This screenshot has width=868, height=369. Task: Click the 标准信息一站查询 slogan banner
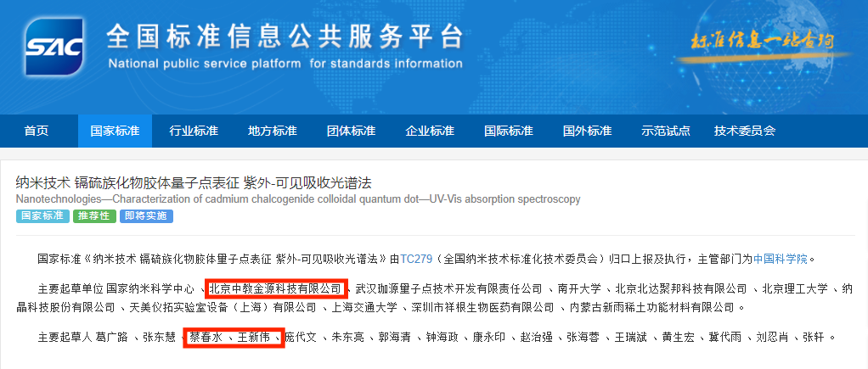coord(761,42)
